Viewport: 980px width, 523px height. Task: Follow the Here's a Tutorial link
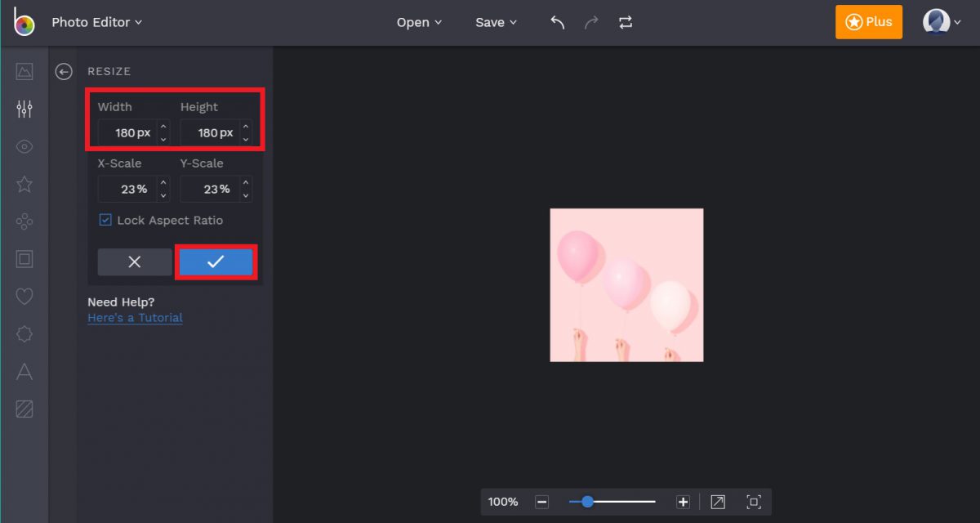135,318
